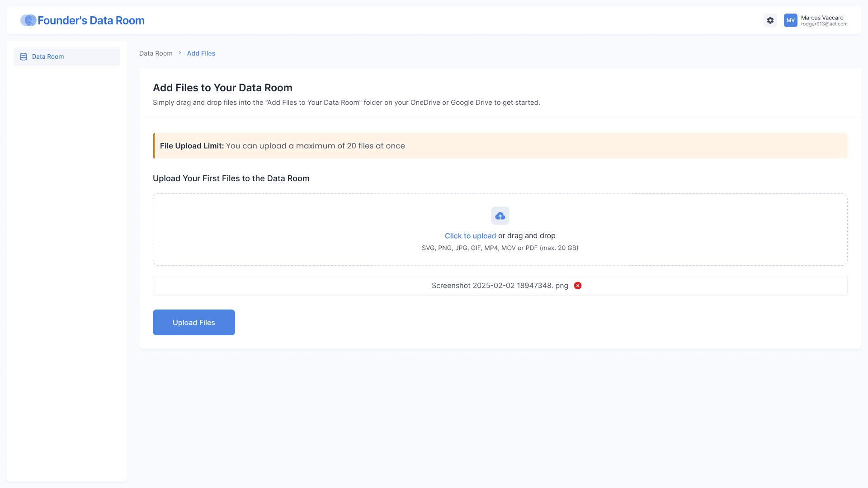Click the MV user avatar
The image size is (868, 488).
(x=790, y=20)
